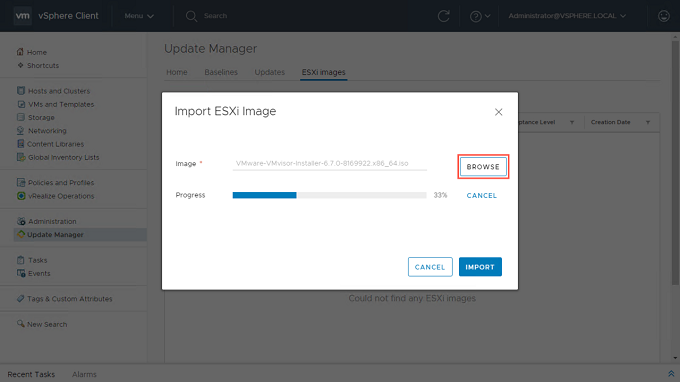Click the 33% progress value
The image size is (680, 382).
(x=440, y=195)
